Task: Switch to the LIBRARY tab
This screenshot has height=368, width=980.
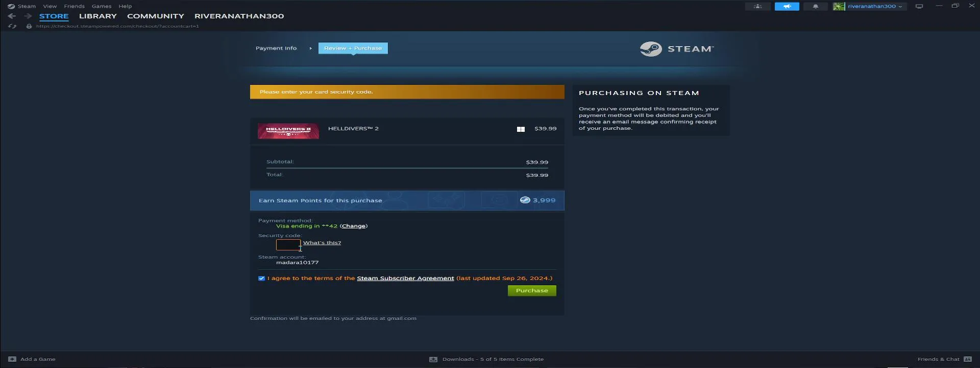Action: coord(98,16)
